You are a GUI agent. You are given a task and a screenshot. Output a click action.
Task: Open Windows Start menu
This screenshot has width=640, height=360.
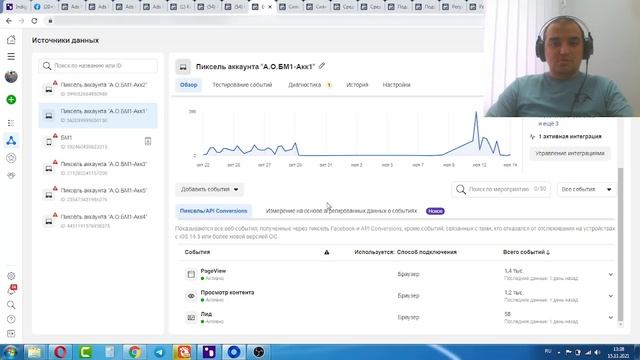tap(11, 351)
